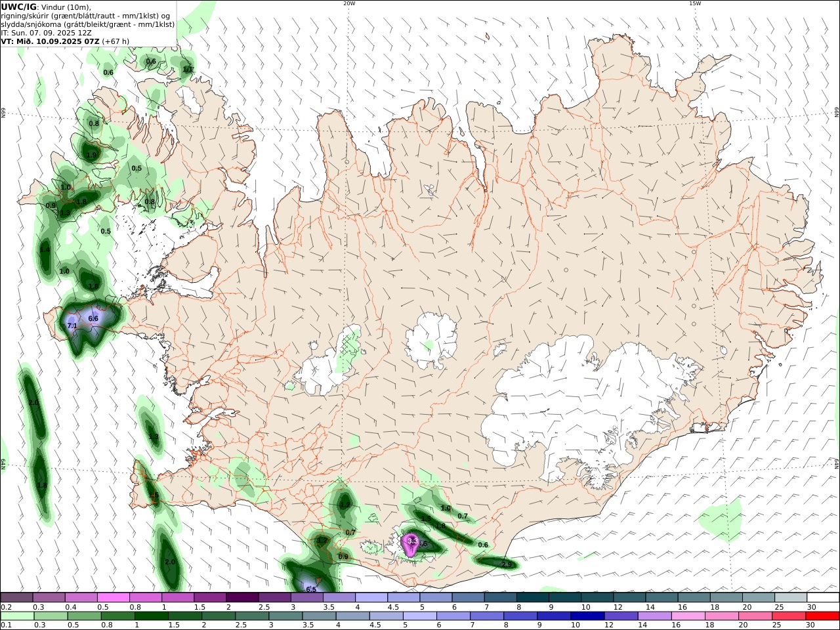Click the magenta snowfall patch in south Iceland

click(x=411, y=545)
